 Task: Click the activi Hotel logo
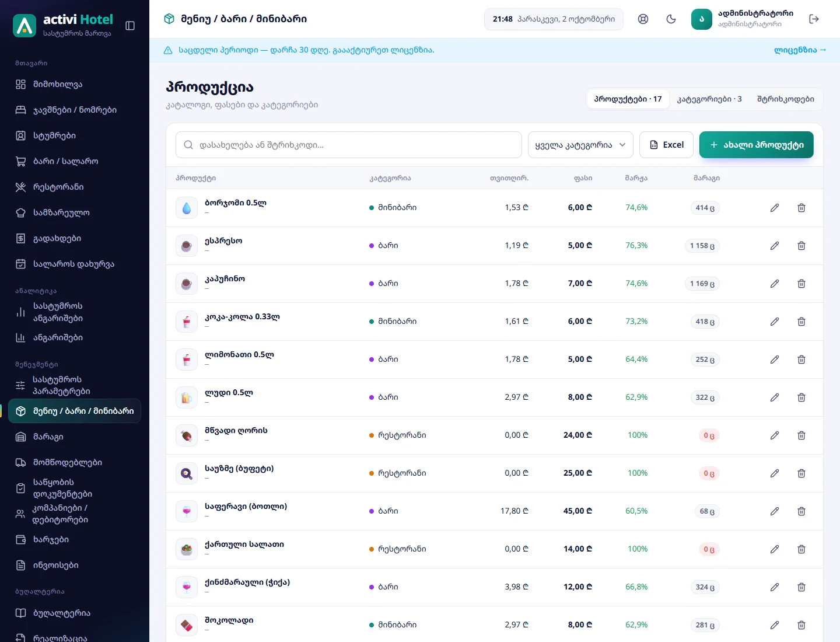click(24, 26)
